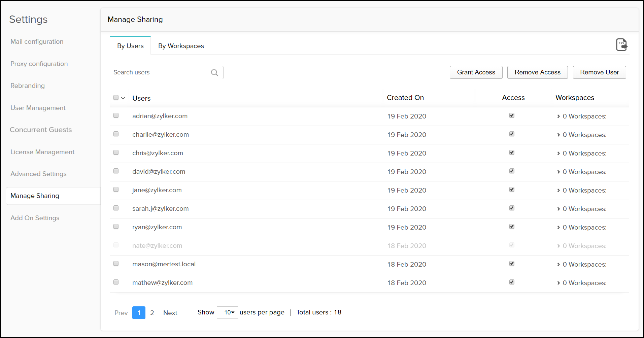Open the select-all users dropdown arrow
Screen dimensions: 644x338
point(123,98)
